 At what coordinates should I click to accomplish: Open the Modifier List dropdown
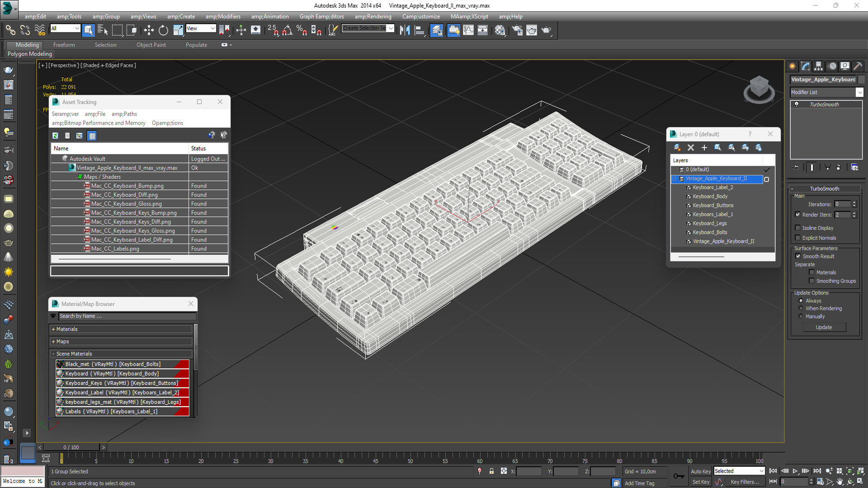pos(826,92)
